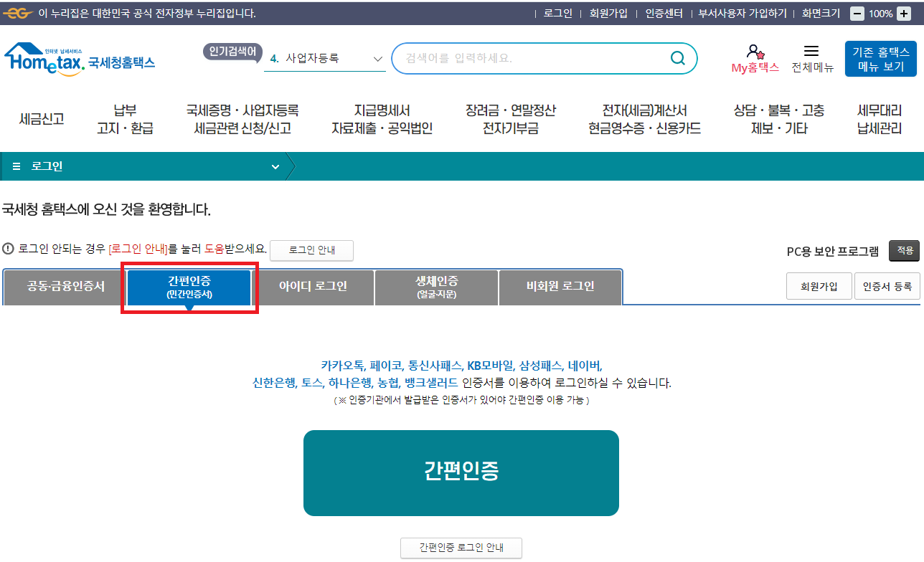Switch to the 아이디 로그인 tab

(x=314, y=287)
